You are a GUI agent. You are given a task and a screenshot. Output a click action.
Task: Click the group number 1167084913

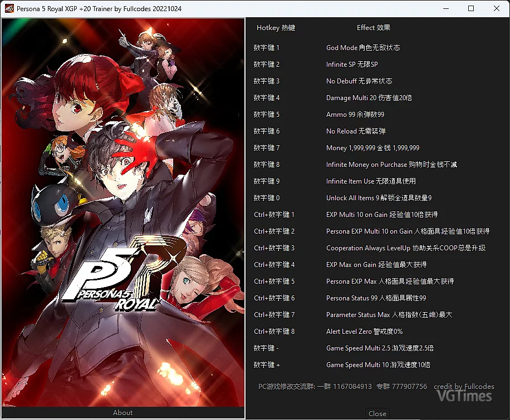coord(352,387)
